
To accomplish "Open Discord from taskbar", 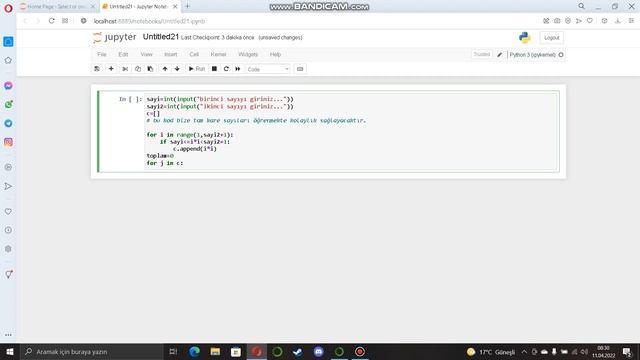I will (318, 351).
